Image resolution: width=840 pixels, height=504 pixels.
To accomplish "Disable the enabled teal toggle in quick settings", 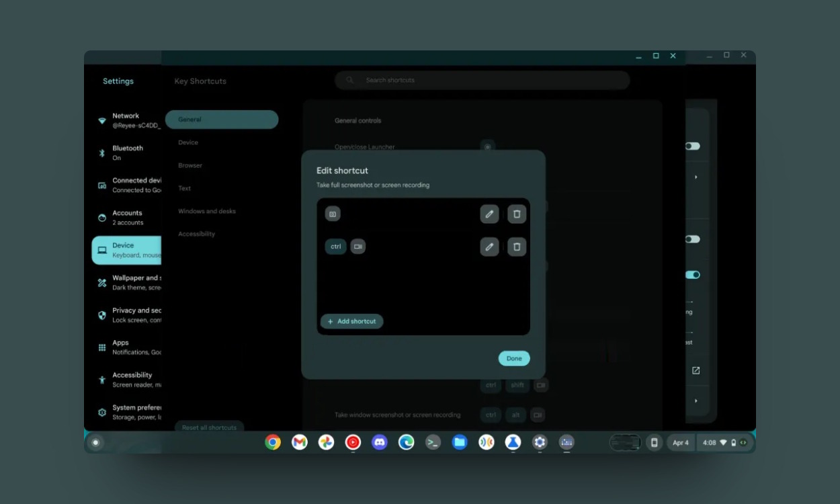I will [694, 274].
